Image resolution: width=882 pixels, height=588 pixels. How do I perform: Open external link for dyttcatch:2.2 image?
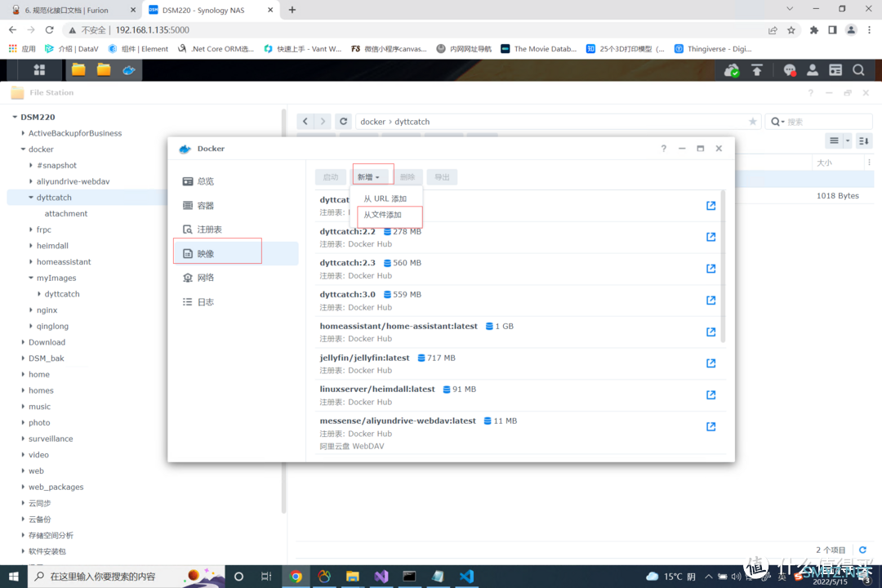click(711, 237)
